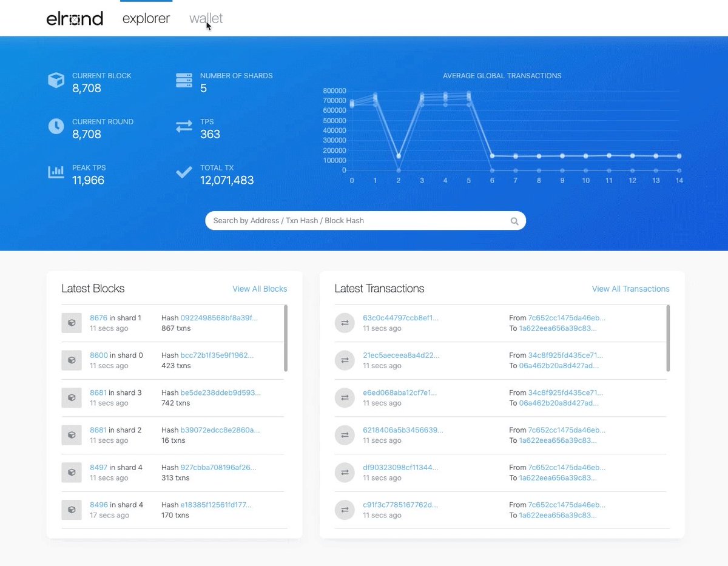The height and width of the screenshot is (566, 728).
Task: Click the Current Block cube icon
Action: pos(56,80)
